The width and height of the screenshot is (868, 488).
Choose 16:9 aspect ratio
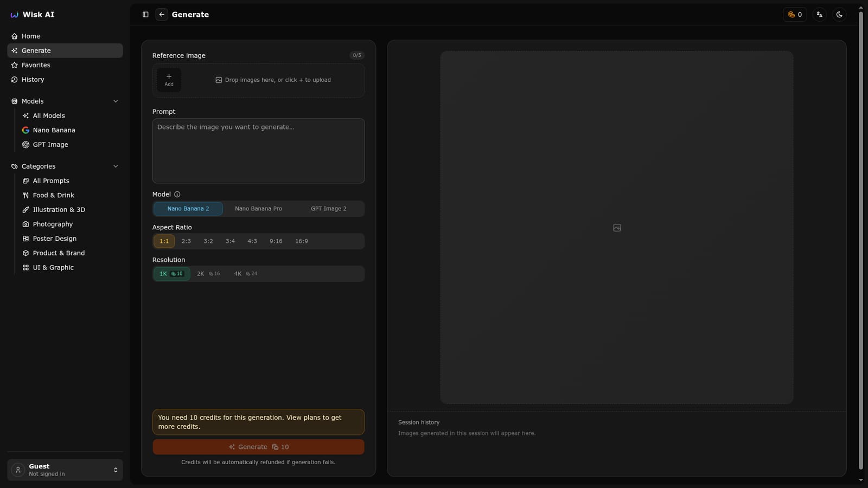[302, 241]
